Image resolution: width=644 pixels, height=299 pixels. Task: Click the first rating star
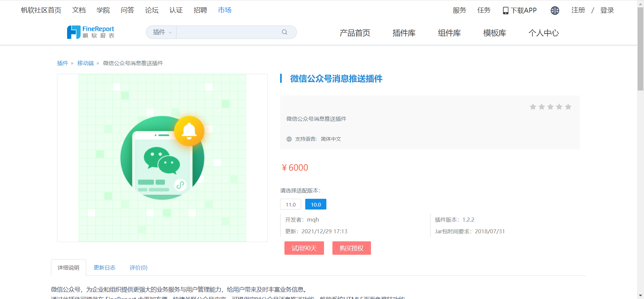tap(533, 107)
